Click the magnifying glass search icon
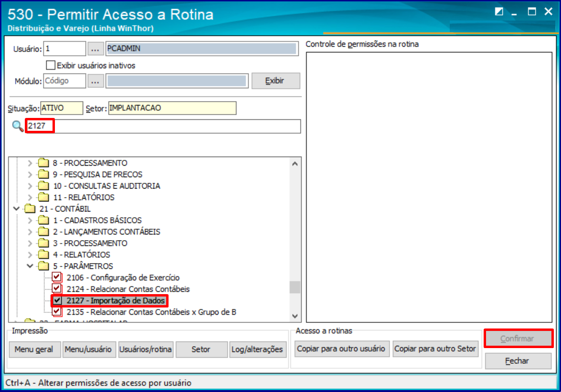The image size is (561, 392). click(18, 126)
